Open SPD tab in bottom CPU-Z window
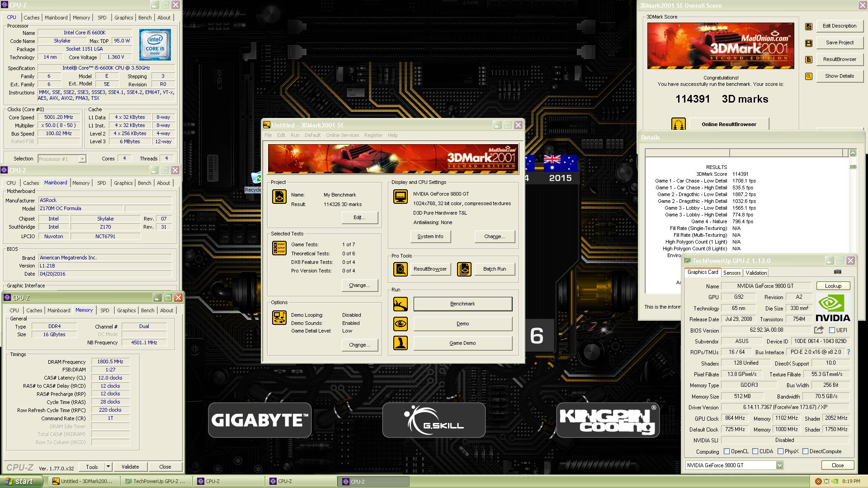868x488 pixels. click(105, 310)
